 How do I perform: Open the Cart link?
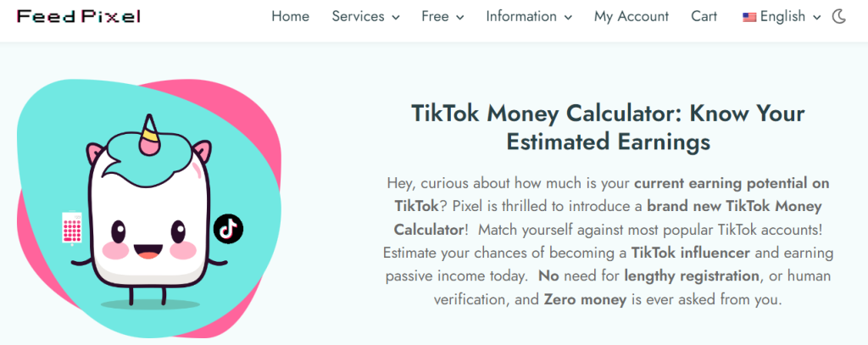coord(704,17)
